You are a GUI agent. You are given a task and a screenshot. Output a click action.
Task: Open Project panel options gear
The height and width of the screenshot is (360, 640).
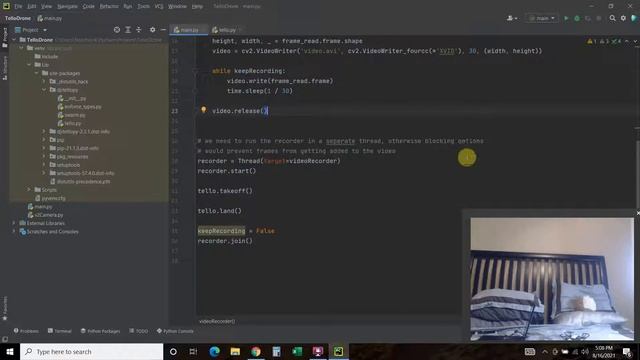[x=152, y=30]
